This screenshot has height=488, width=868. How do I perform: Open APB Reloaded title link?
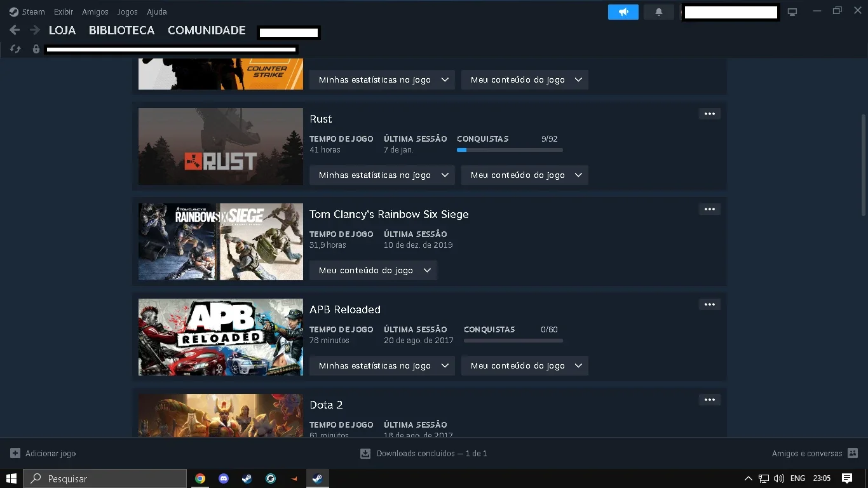345,309
